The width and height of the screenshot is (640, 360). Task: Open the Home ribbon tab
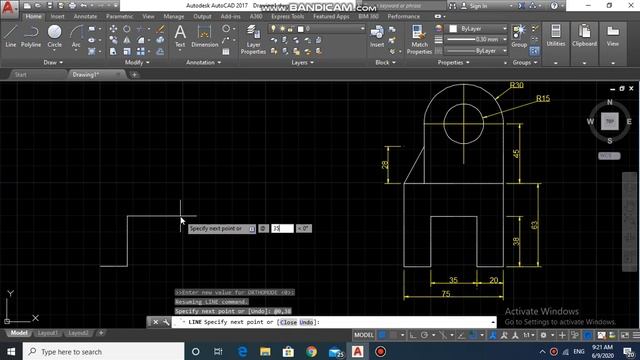click(x=33, y=16)
